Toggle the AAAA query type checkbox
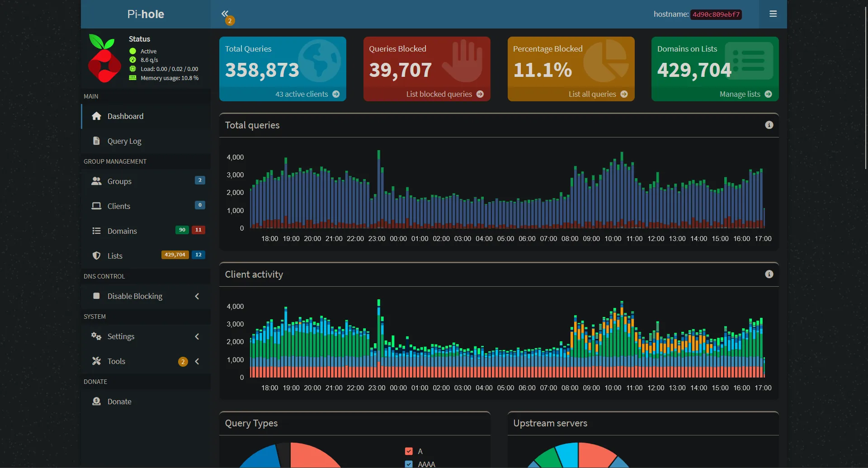This screenshot has height=468, width=868. [409, 464]
